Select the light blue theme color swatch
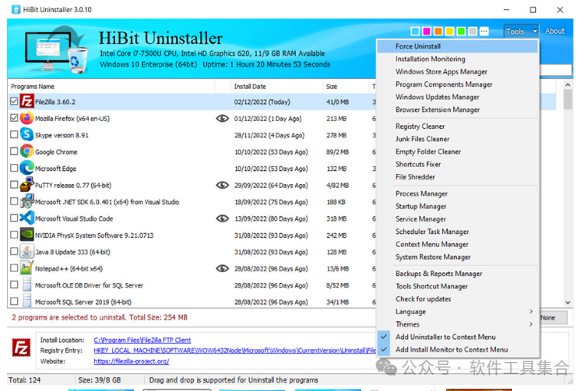 click(x=415, y=31)
